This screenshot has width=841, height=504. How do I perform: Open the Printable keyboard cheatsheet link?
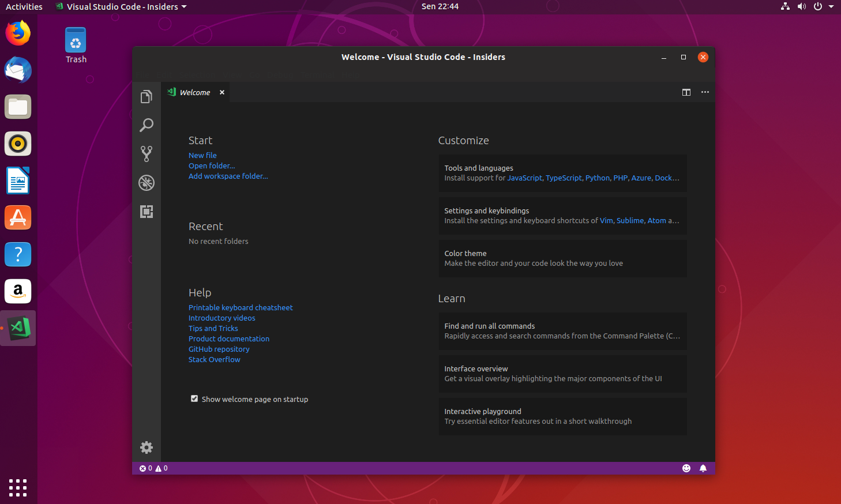[x=241, y=307]
